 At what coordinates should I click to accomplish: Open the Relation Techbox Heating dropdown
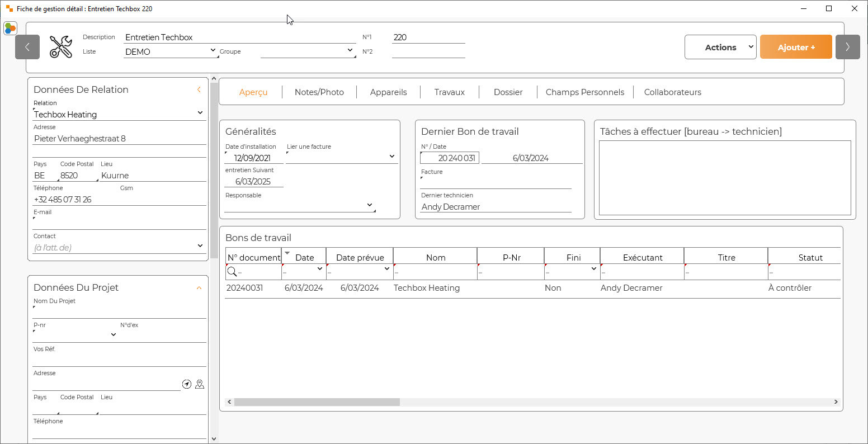tap(200, 113)
